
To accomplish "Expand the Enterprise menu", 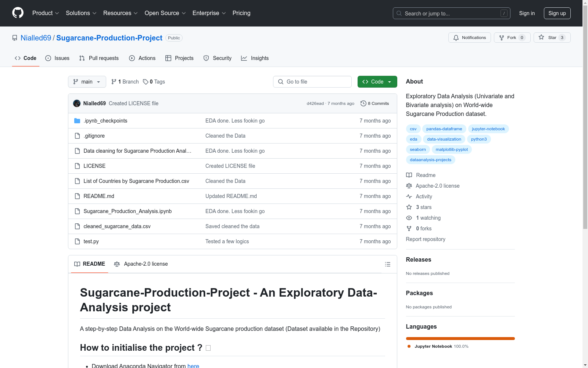I will (209, 13).
